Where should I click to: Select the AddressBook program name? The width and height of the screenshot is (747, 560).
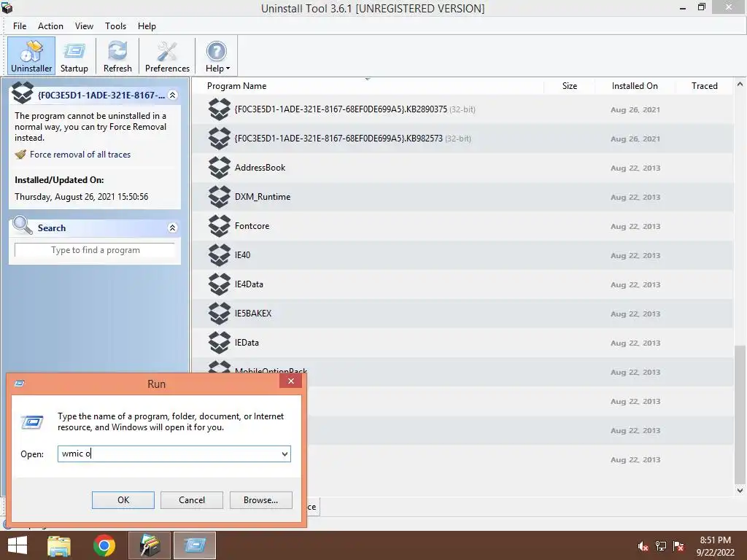tap(260, 168)
